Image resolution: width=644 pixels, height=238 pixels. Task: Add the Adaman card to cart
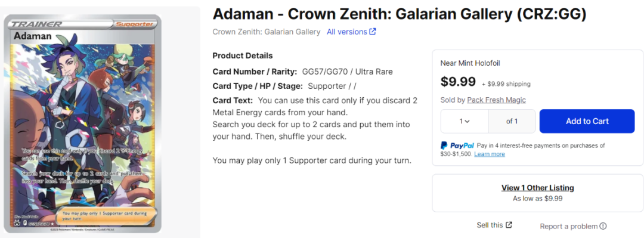pyautogui.click(x=587, y=121)
